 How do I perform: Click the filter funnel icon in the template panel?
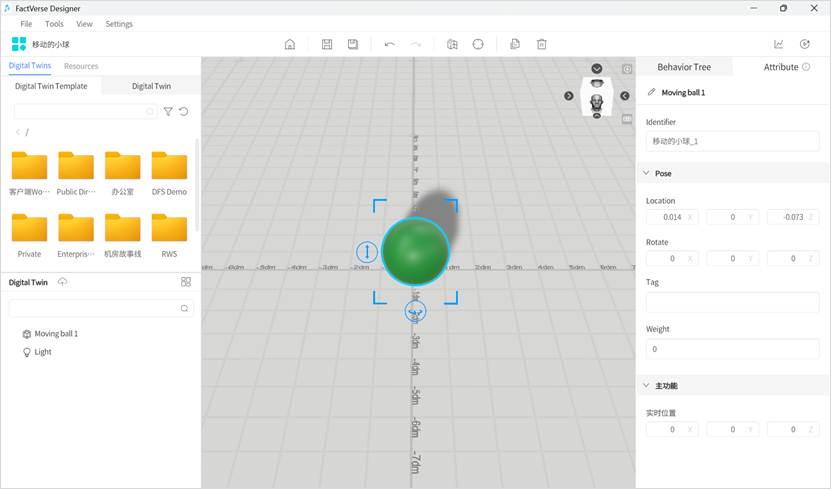[168, 111]
